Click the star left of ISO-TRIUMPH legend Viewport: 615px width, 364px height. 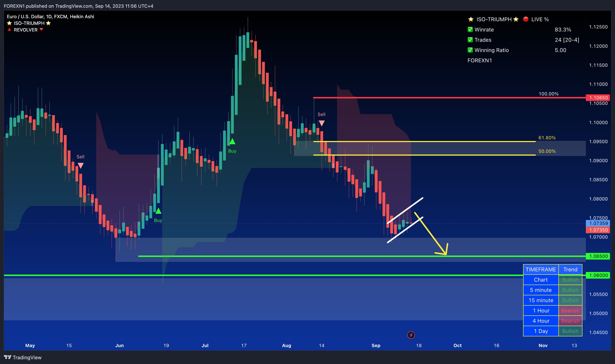click(x=9, y=23)
